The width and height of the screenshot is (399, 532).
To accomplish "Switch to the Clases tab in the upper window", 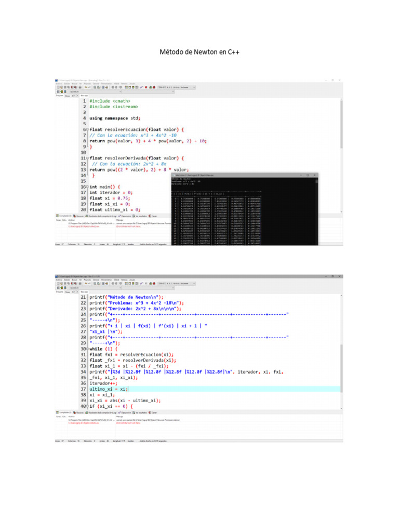I will [68, 96].
